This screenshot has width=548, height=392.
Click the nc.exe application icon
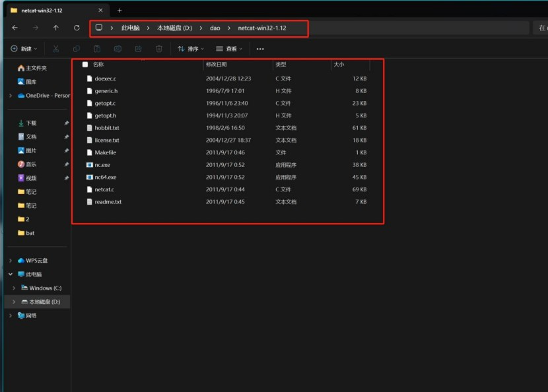click(90, 164)
